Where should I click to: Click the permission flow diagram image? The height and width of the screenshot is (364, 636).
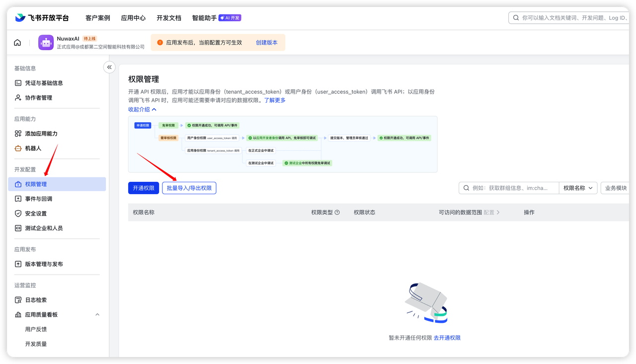pyautogui.click(x=283, y=145)
